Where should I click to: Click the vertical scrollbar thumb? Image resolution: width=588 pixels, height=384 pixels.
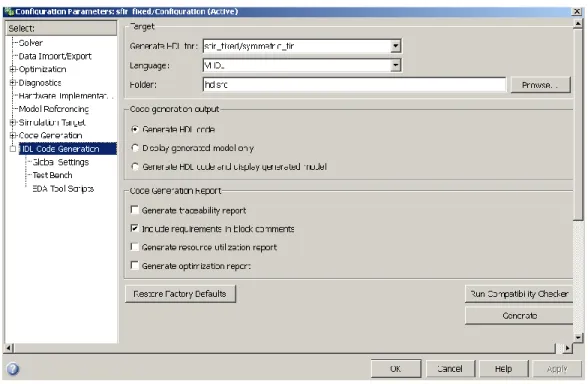coord(578,124)
